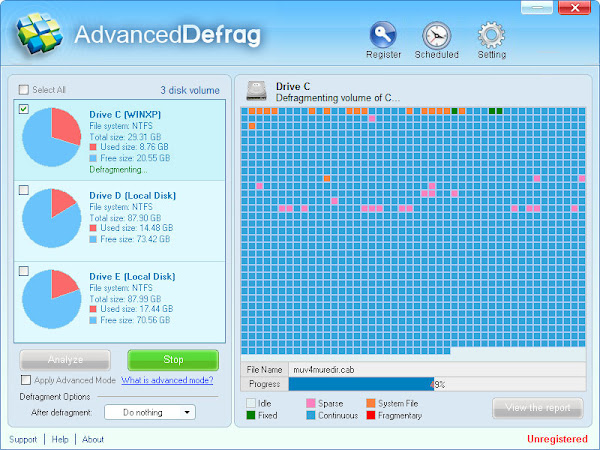Click the Idle legend swatch
Image resolution: width=600 pixels, height=450 pixels.
pyautogui.click(x=251, y=403)
